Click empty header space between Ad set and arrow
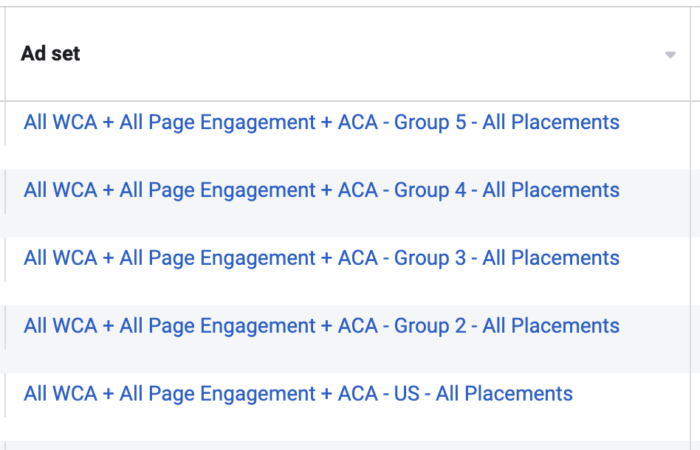 pyautogui.click(x=371, y=54)
